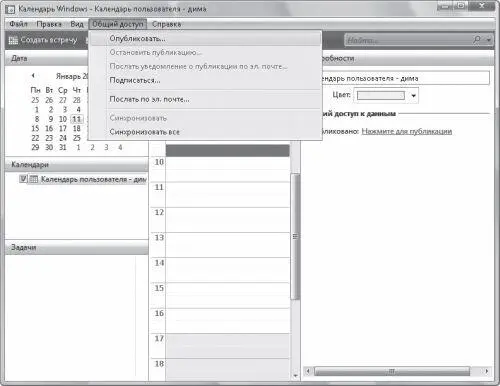Click the Создать встречу calendar icon

(x=13, y=40)
